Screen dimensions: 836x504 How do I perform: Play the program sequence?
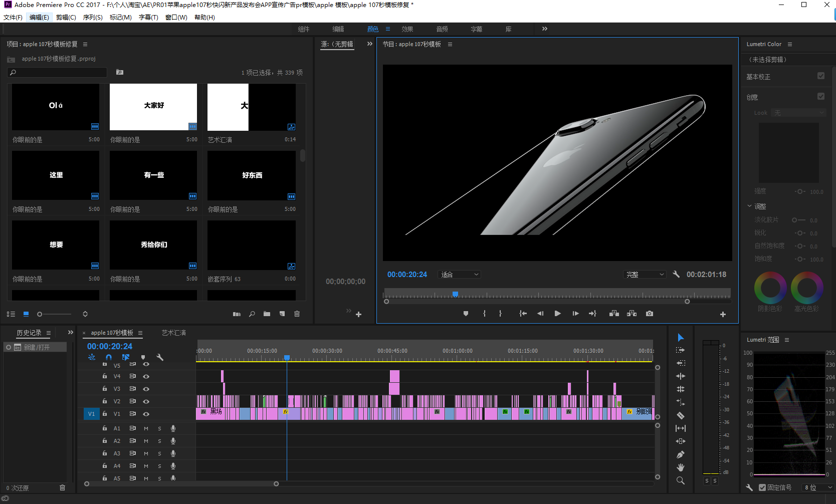(557, 314)
